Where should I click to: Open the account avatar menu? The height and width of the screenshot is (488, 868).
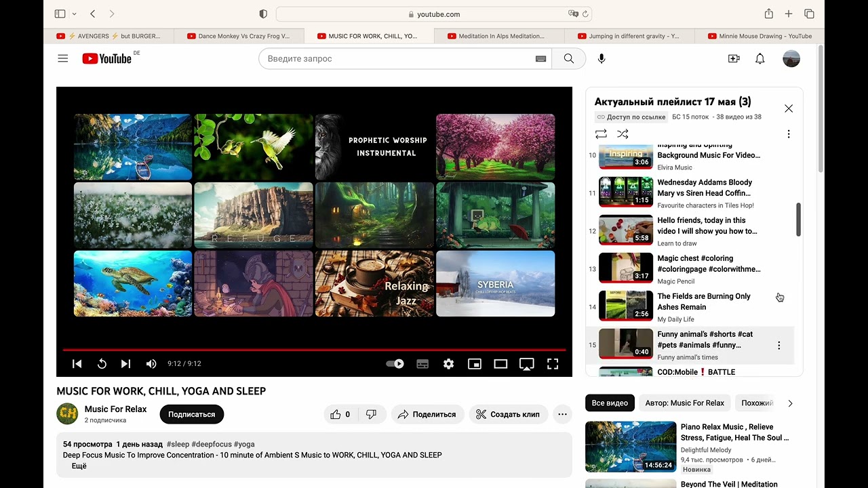pyautogui.click(x=791, y=59)
